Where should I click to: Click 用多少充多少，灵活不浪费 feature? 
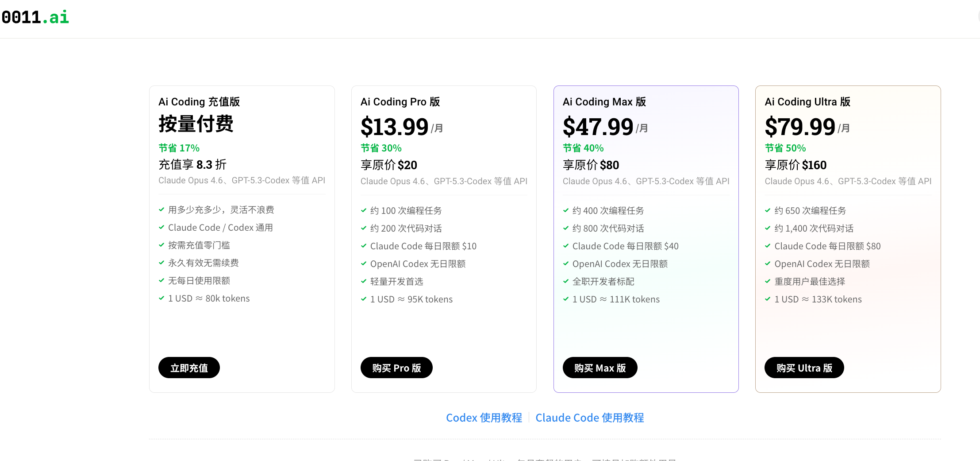tap(221, 210)
